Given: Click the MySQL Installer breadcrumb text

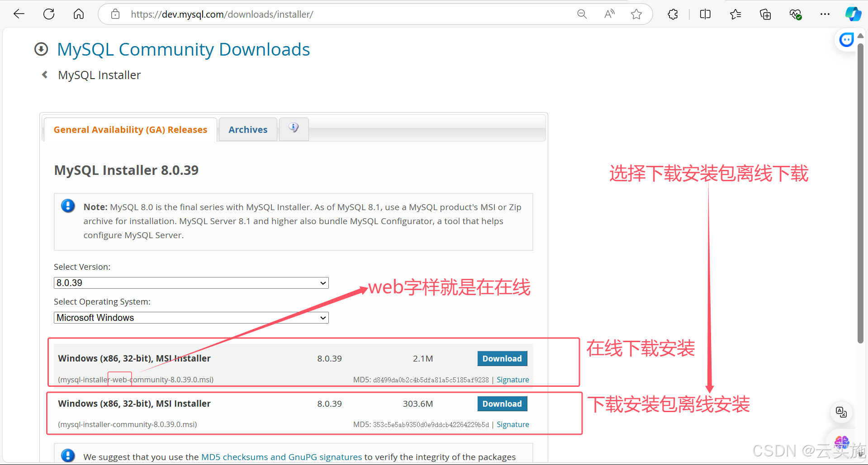Looking at the screenshot, I should point(100,75).
